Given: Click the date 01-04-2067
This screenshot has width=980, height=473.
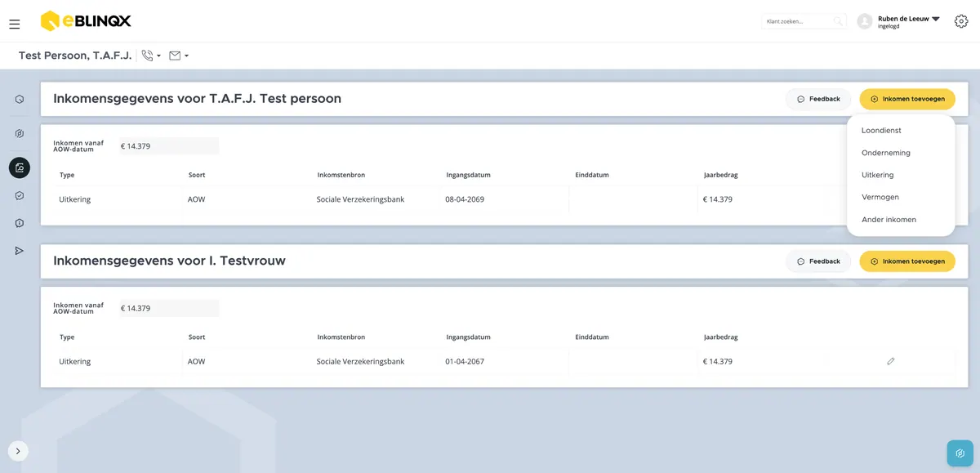Looking at the screenshot, I should point(465,361).
